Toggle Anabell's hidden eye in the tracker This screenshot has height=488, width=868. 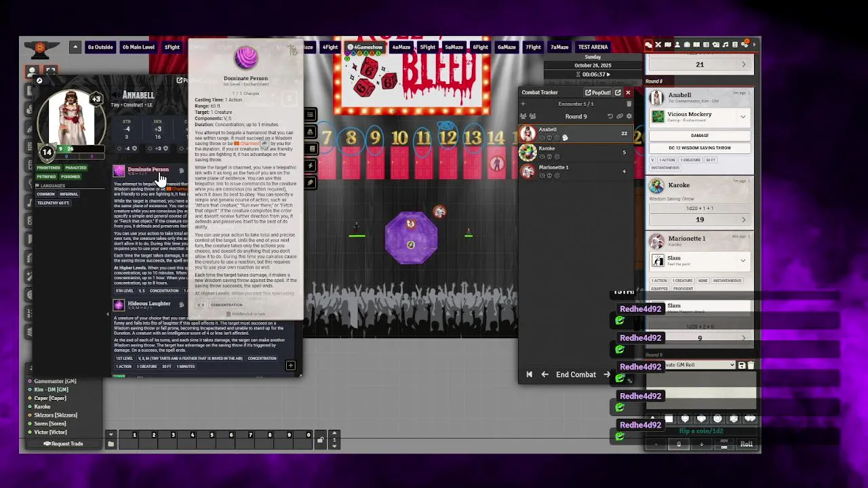coord(542,138)
